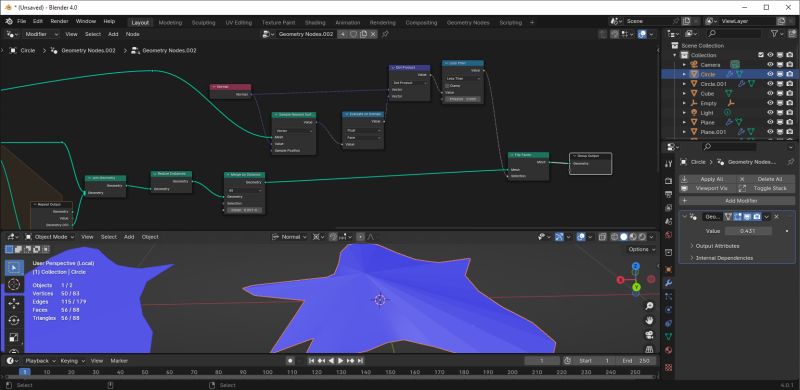800x390 pixels.
Task: Expand the Camera item in outliner
Action: tap(684, 65)
